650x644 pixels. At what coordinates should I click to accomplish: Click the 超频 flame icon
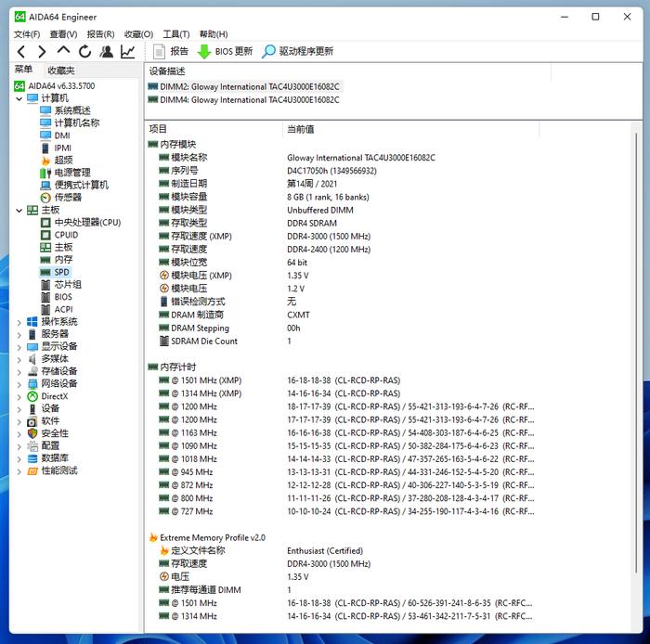click(x=45, y=161)
